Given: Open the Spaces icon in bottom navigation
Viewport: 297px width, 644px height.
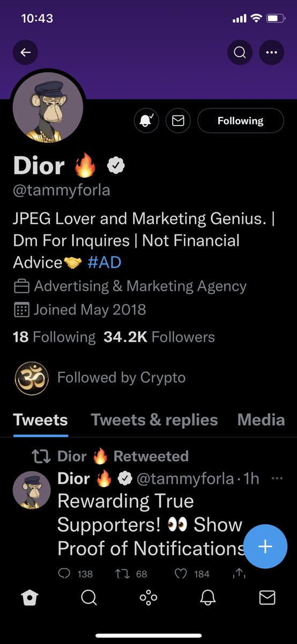Looking at the screenshot, I should 148,598.
